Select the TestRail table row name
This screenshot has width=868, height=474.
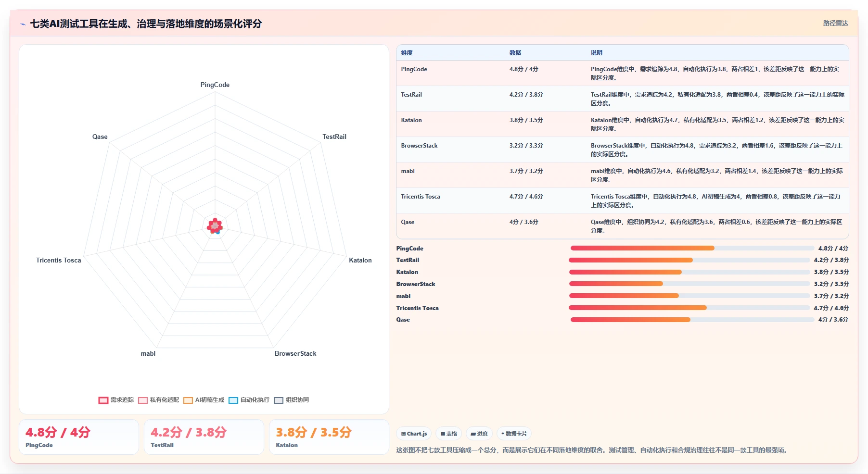tap(411, 95)
